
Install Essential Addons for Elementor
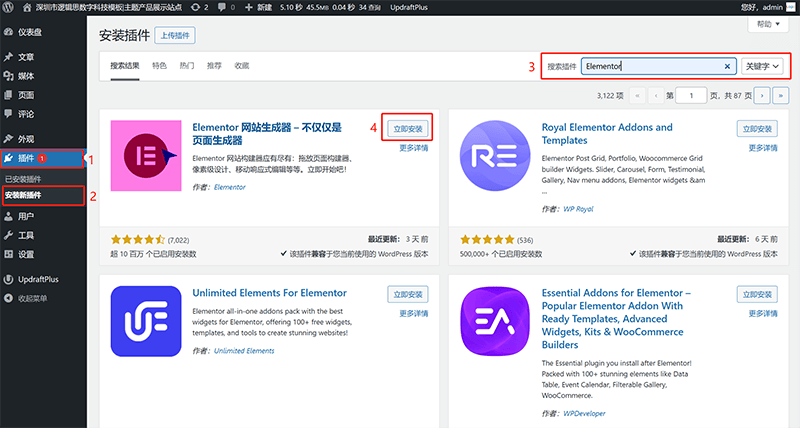click(757, 294)
